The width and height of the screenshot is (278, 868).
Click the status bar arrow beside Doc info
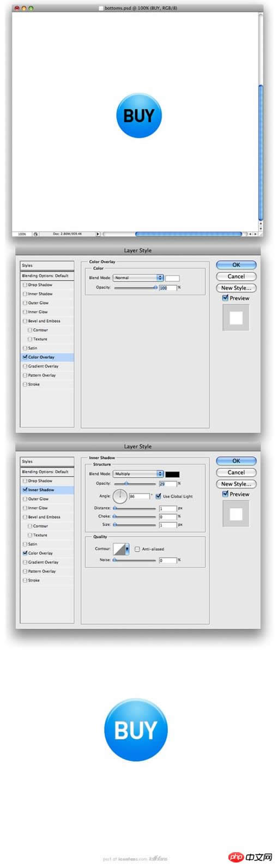point(98,233)
